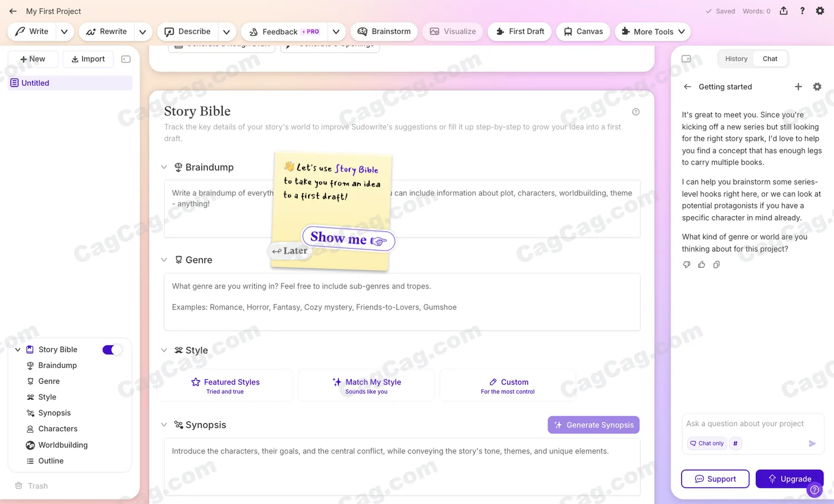Image resolution: width=834 pixels, height=504 pixels.
Task: Open the help question mark icon
Action: coord(802,11)
